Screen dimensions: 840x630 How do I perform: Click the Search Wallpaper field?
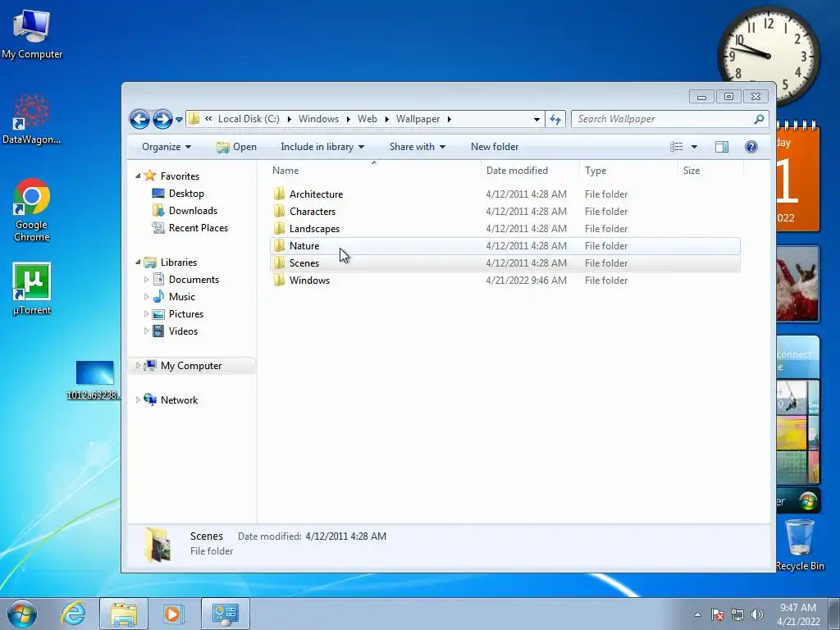tap(669, 119)
